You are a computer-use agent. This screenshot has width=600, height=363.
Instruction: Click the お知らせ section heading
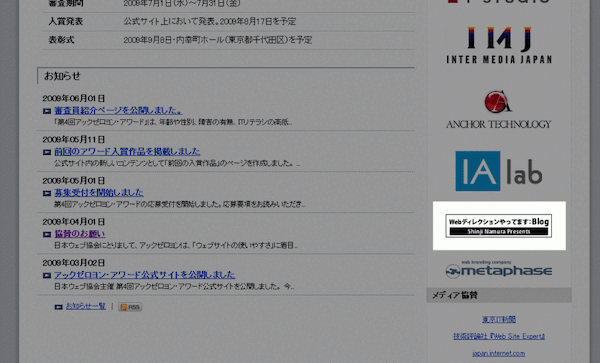[x=62, y=76]
